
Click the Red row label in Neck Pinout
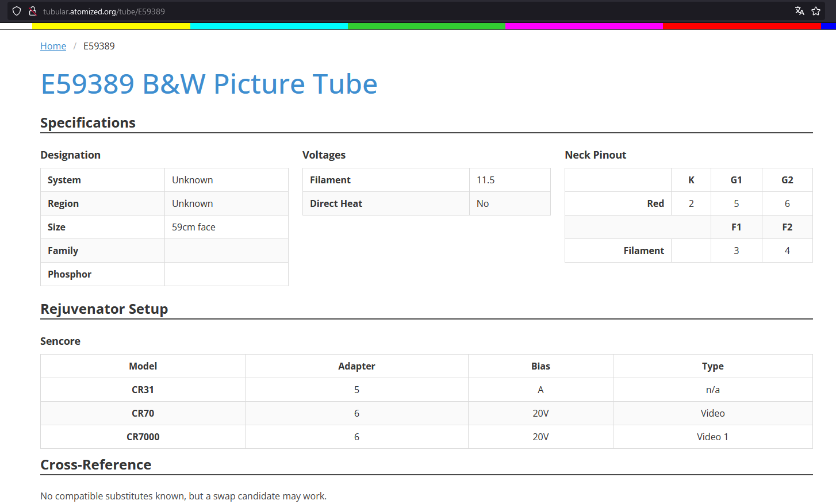pyautogui.click(x=655, y=203)
